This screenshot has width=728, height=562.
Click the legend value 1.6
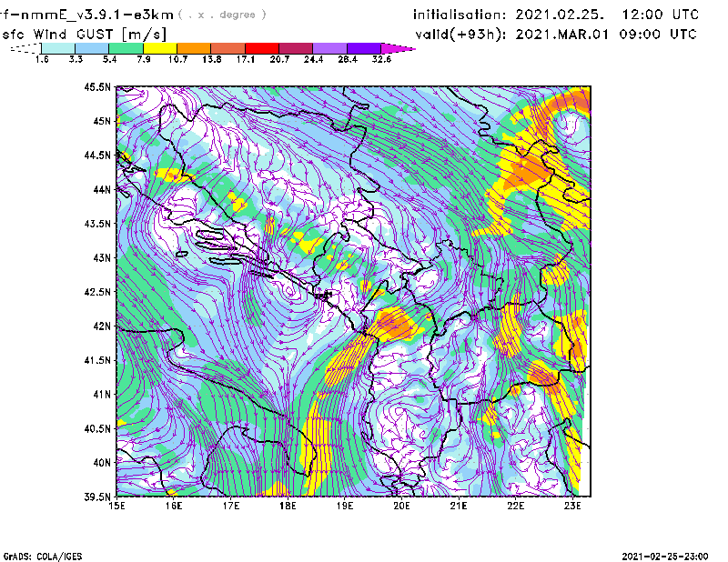[x=42, y=59]
